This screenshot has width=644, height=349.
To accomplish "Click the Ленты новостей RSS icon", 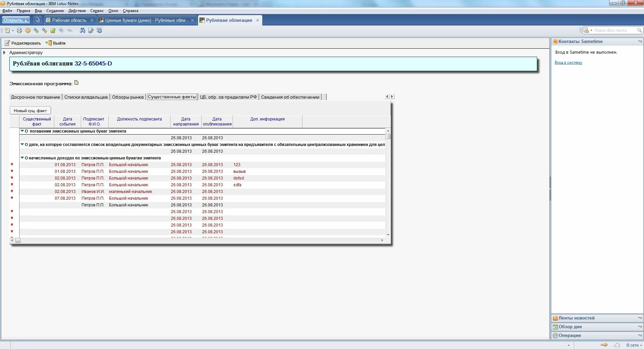I will [x=555, y=318].
